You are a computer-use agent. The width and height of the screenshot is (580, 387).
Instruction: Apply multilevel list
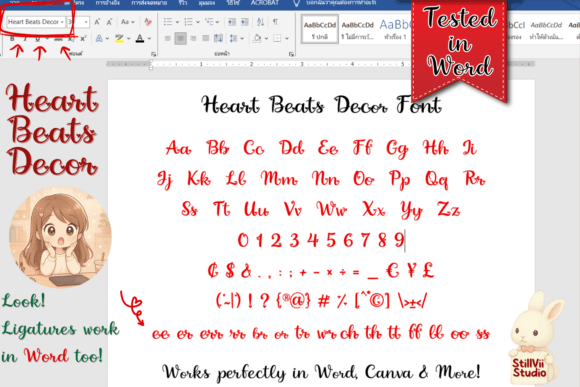coord(209,22)
